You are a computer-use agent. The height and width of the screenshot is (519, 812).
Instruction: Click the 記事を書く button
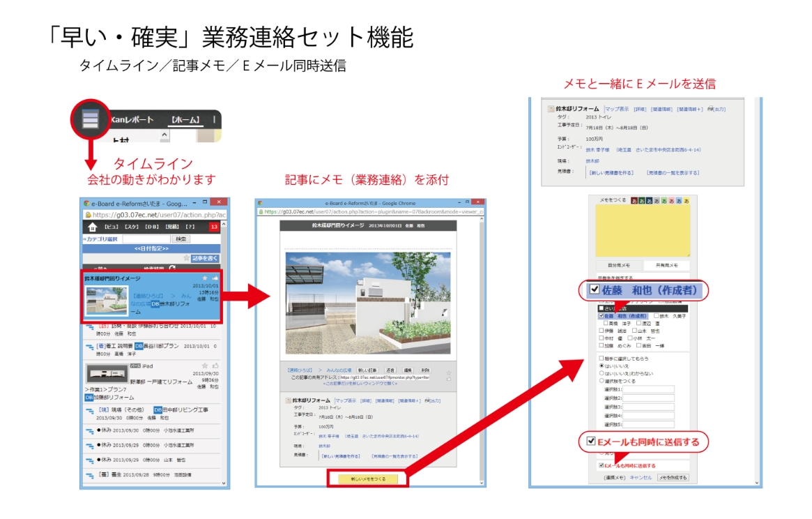[x=205, y=258]
